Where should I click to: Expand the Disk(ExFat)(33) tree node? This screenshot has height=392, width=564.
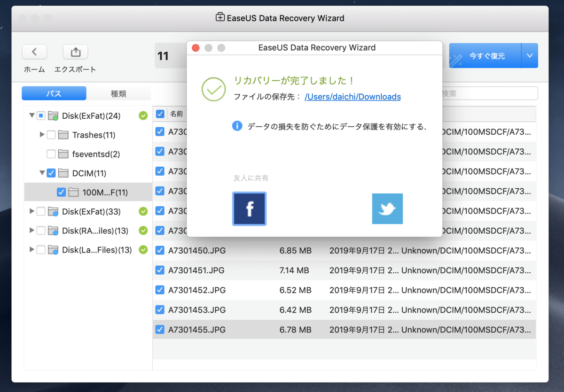pos(32,211)
